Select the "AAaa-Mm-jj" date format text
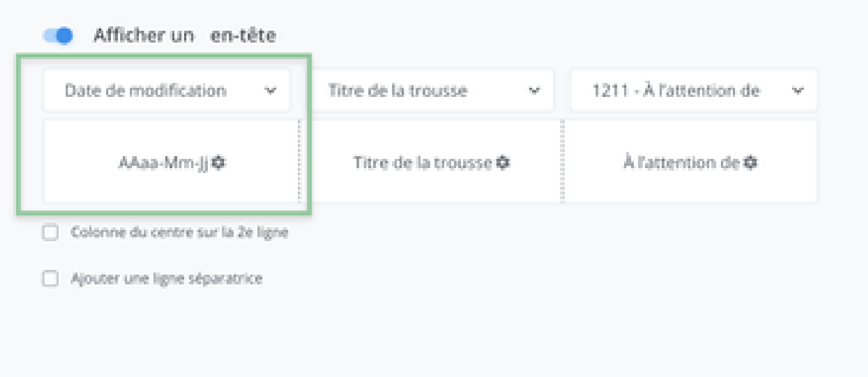The height and width of the screenshot is (377, 868). [x=163, y=162]
